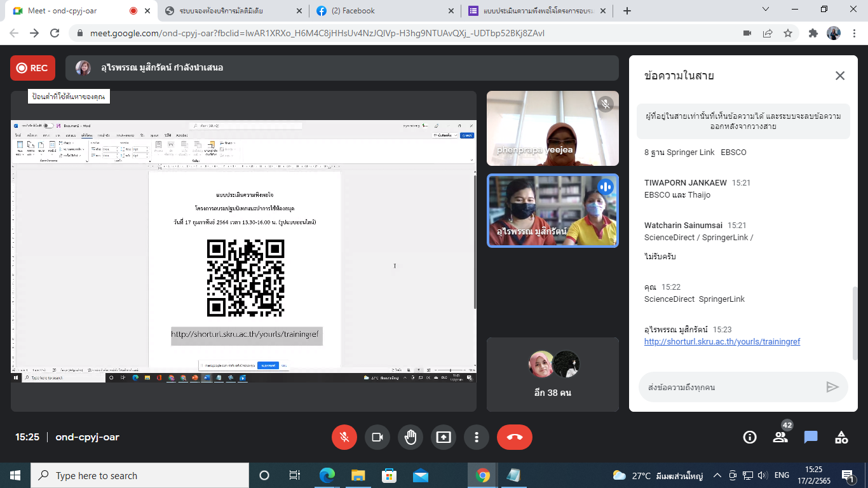Reload the Meet page
The height and width of the screenshot is (488, 868).
(x=55, y=33)
